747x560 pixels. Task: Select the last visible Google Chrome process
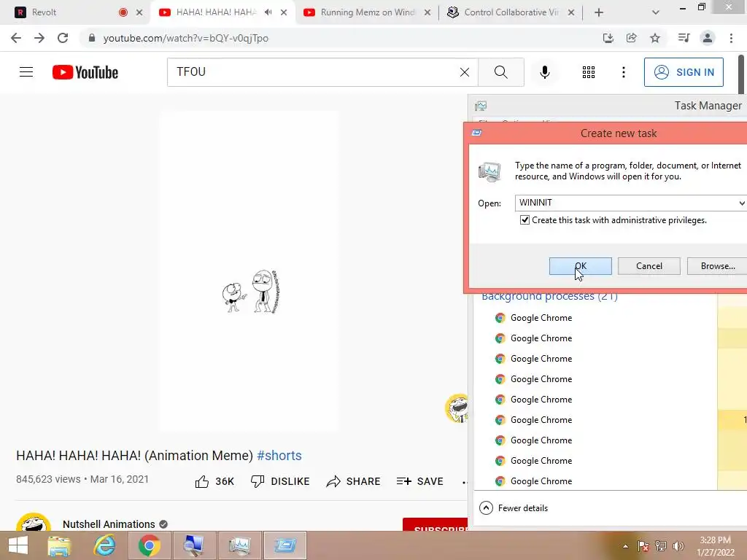pyautogui.click(x=541, y=481)
